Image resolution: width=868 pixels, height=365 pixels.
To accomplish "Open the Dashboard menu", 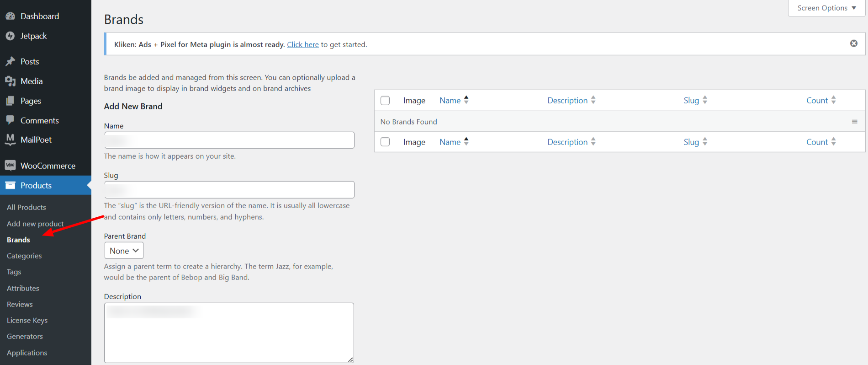I will [40, 16].
